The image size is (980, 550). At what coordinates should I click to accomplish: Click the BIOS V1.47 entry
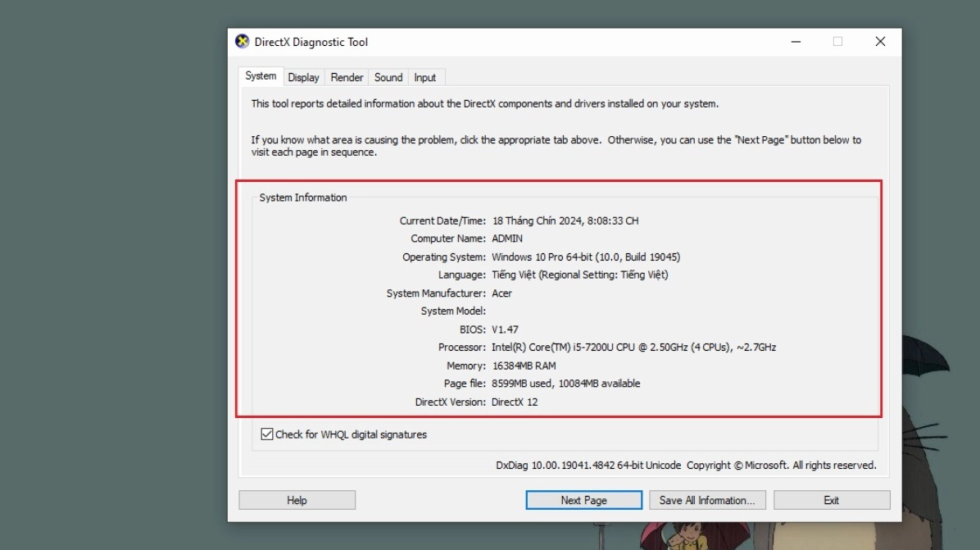point(506,329)
